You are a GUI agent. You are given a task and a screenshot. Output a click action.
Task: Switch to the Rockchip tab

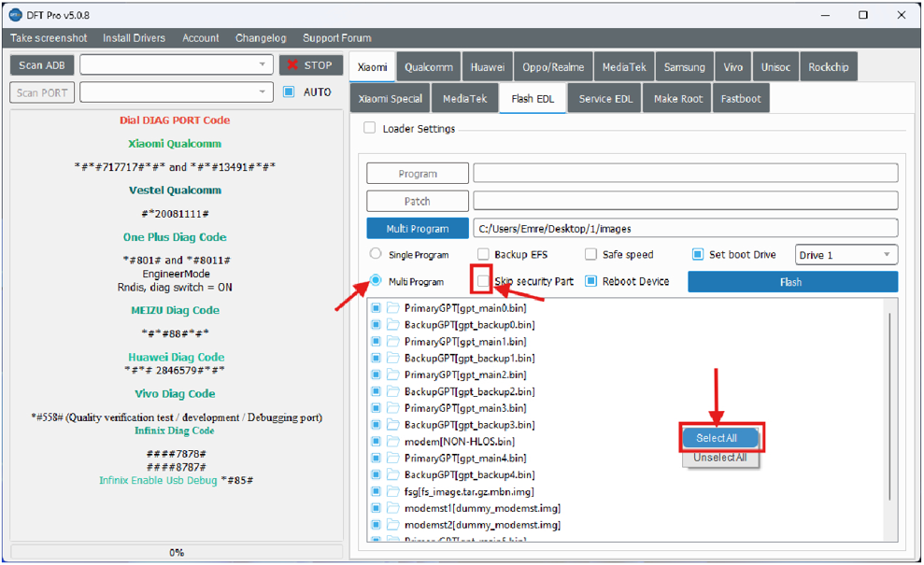(829, 66)
